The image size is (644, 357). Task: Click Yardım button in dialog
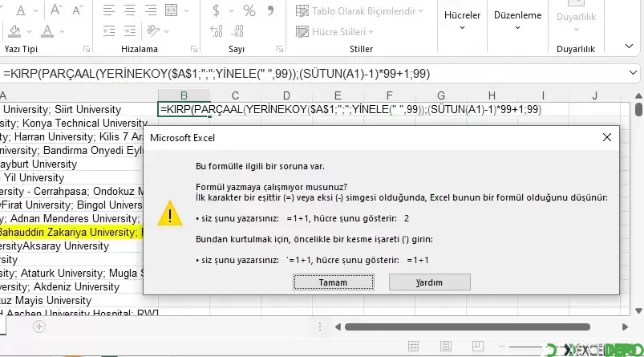(x=429, y=282)
